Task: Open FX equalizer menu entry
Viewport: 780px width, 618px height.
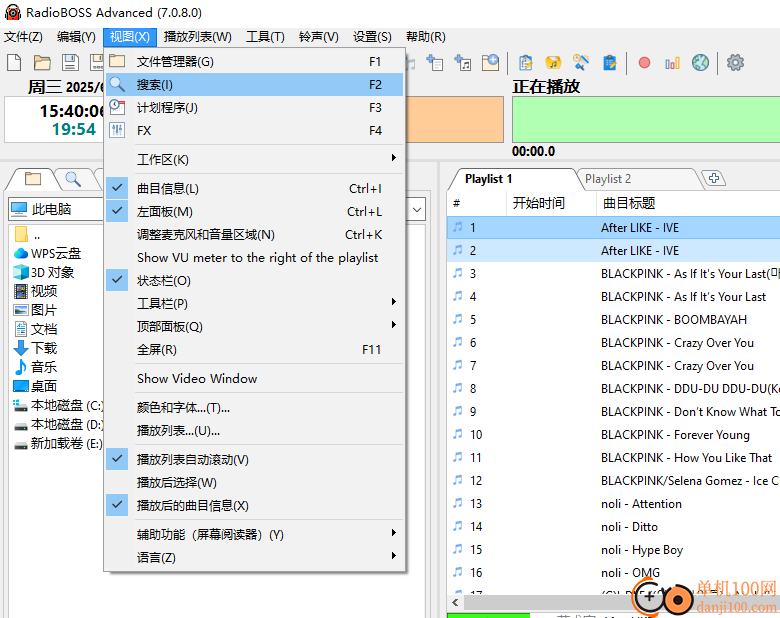Action: (x=254, y=130)
